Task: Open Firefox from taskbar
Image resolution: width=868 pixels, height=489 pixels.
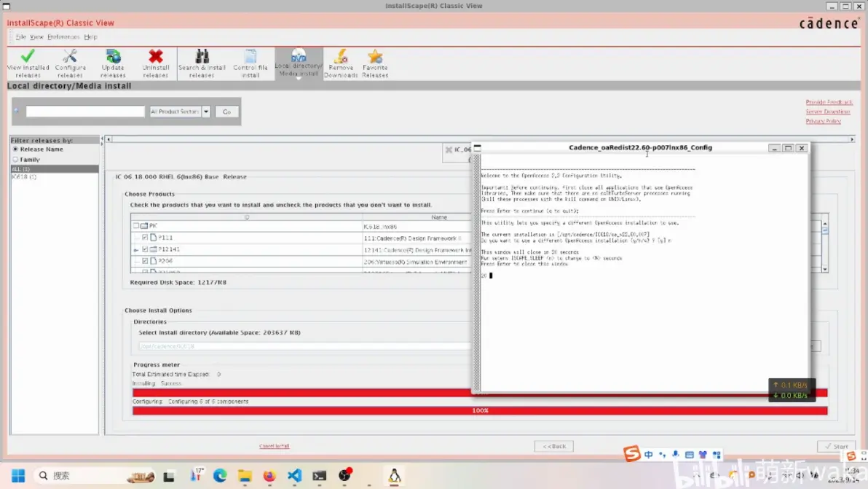Action: (x=269, y=476)
